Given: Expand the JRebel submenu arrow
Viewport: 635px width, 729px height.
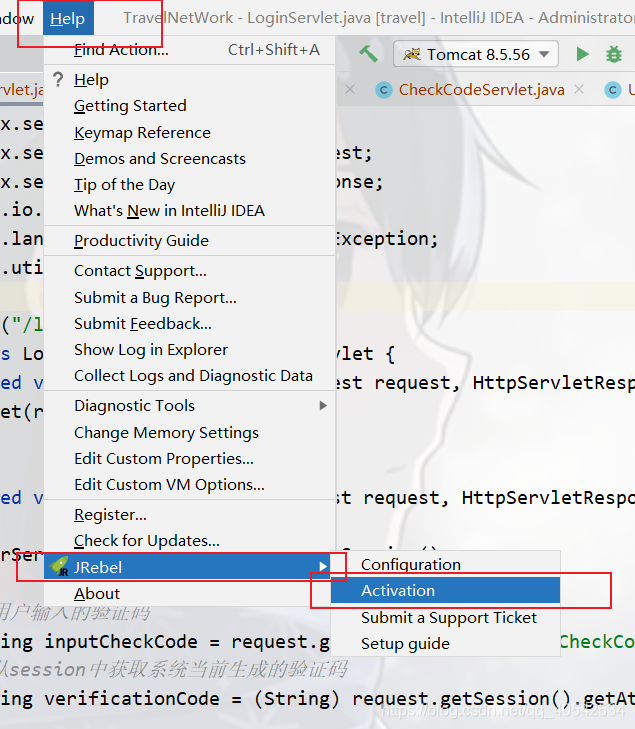Looking at the screenshot, I should (x=323, y=566).
